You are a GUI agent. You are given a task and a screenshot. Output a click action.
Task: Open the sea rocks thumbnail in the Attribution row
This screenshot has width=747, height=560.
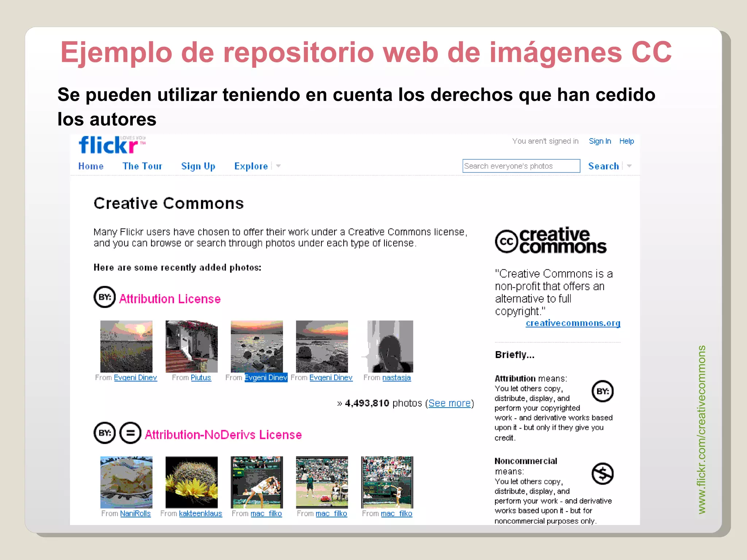pos(322,346)
